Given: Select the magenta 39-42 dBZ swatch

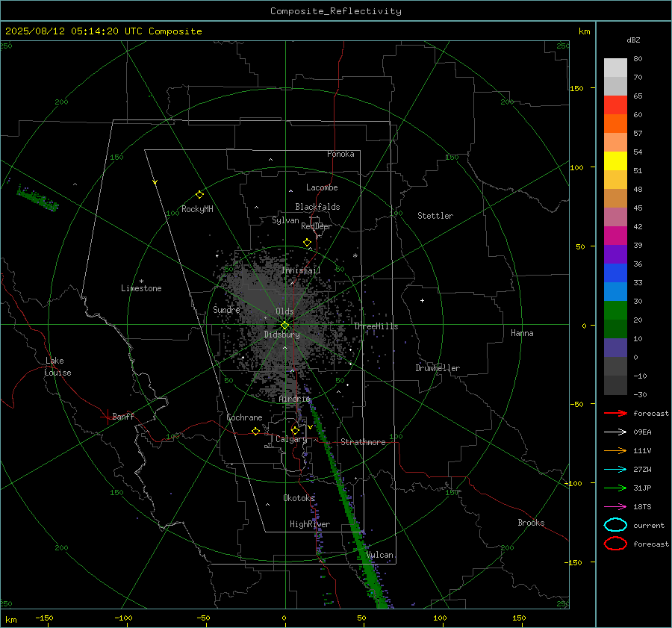Looking at the screenshot, I should coord(615,235).
